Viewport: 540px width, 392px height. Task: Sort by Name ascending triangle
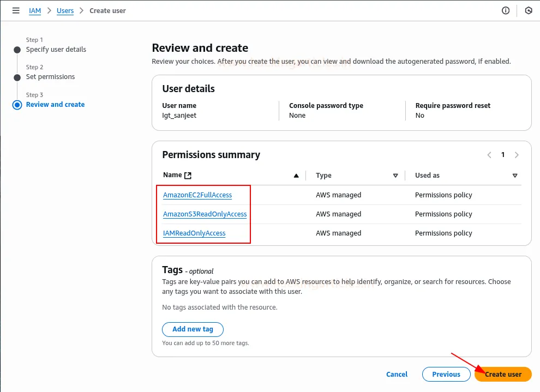296,176
